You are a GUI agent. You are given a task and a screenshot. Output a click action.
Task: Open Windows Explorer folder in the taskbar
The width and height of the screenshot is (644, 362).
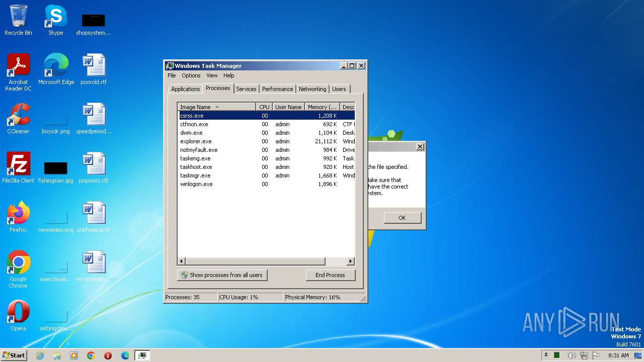click(x=57, y=355)
